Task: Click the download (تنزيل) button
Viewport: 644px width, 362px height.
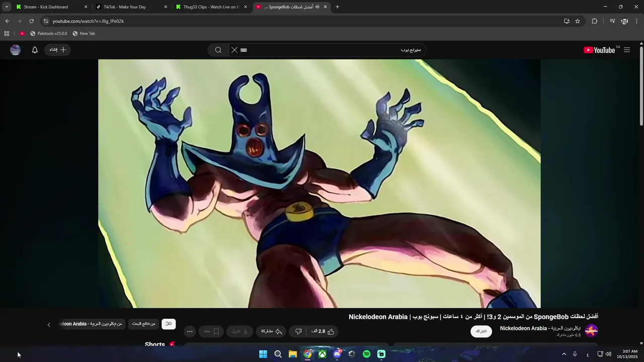Action: point(240,331)
